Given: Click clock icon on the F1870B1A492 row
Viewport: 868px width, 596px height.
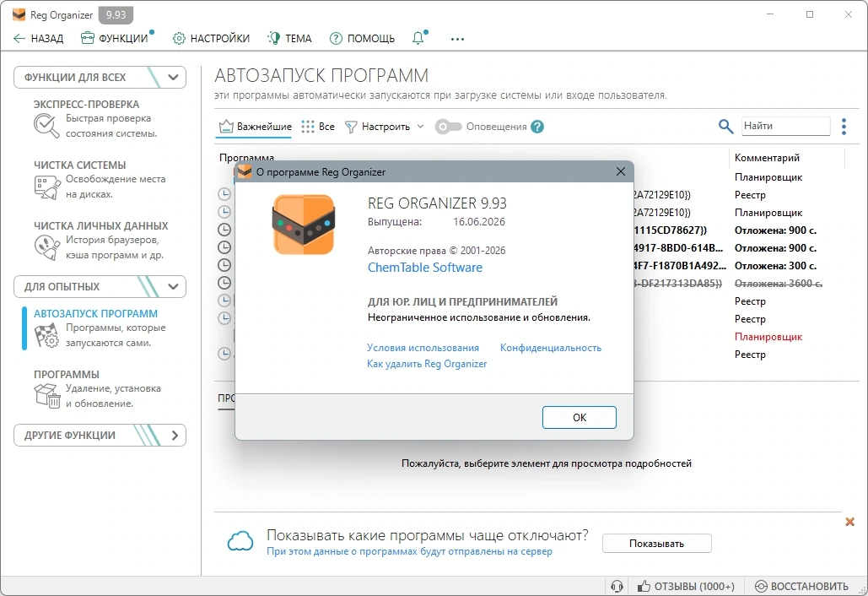Looking at the screenshot, I should click(224, 265).
